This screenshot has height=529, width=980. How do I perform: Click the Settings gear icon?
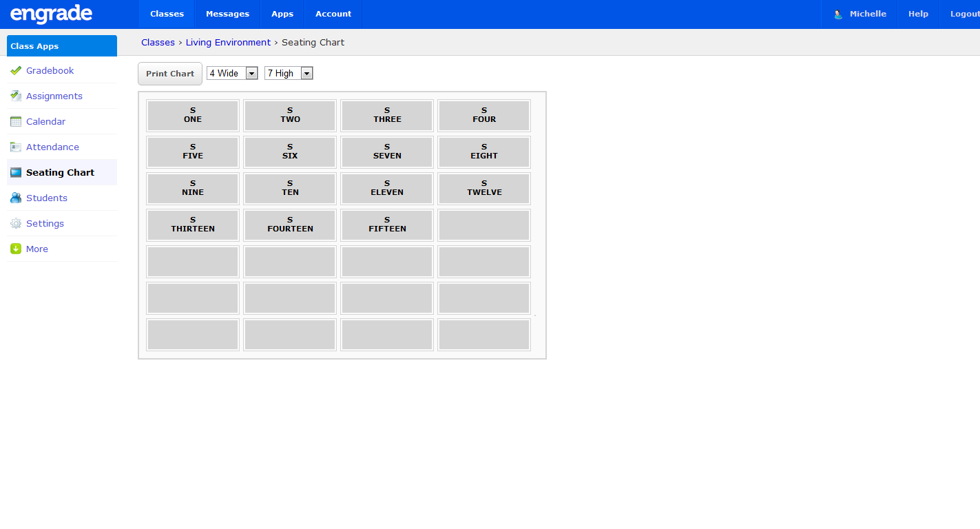click(x=15, y=223)
